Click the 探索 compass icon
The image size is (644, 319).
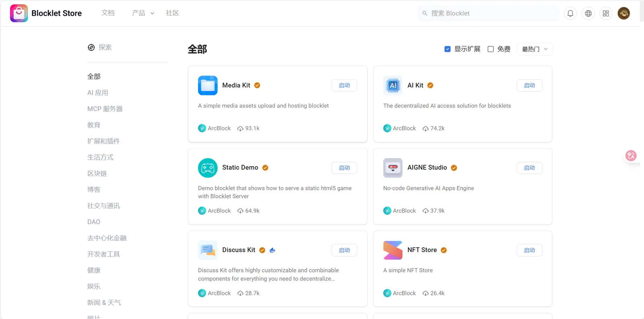91,47
